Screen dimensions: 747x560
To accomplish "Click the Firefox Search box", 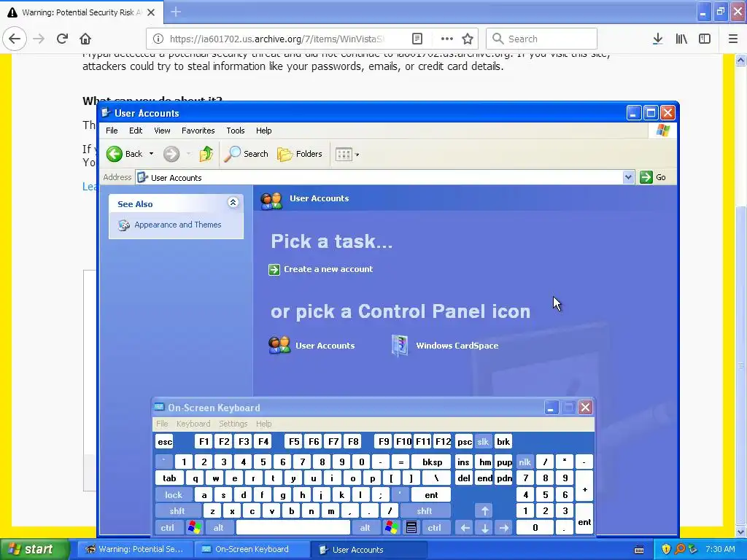I will tap(541, 39).
